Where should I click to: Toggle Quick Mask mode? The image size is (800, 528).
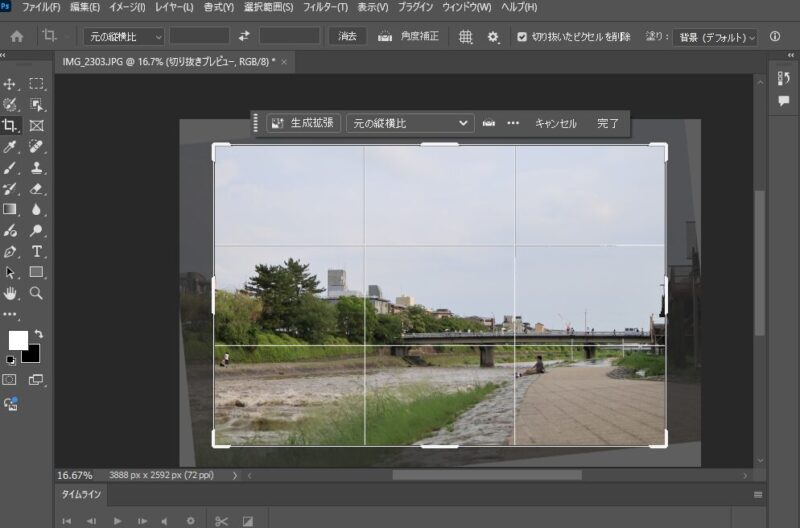[11, 380]
